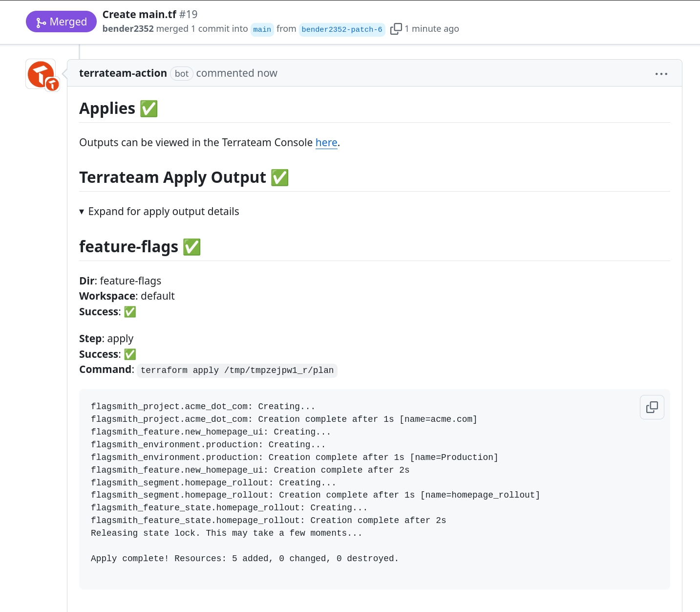Open the main branch label

point(262,29)
